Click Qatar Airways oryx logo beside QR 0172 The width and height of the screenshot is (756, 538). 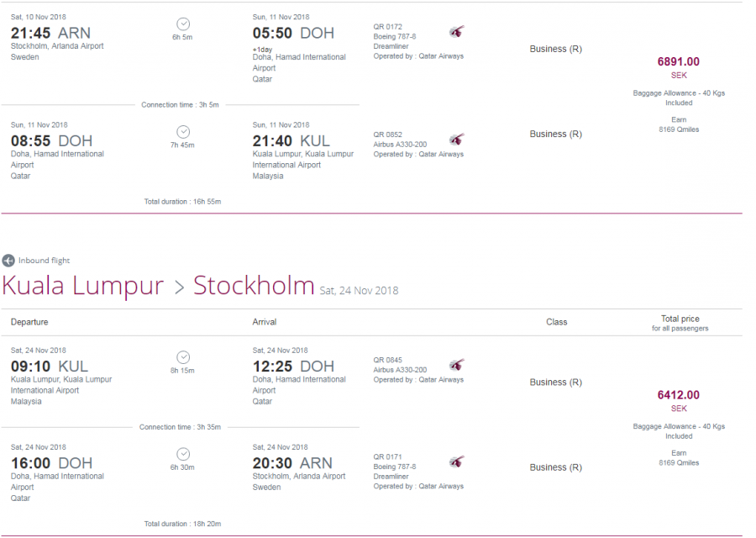456,32
